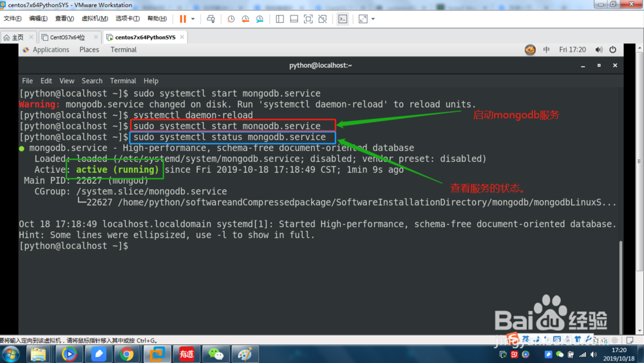Screen dimensions: 644x363
Task: Take a snapshot of the virtual machine
Action: pos(231,19)
